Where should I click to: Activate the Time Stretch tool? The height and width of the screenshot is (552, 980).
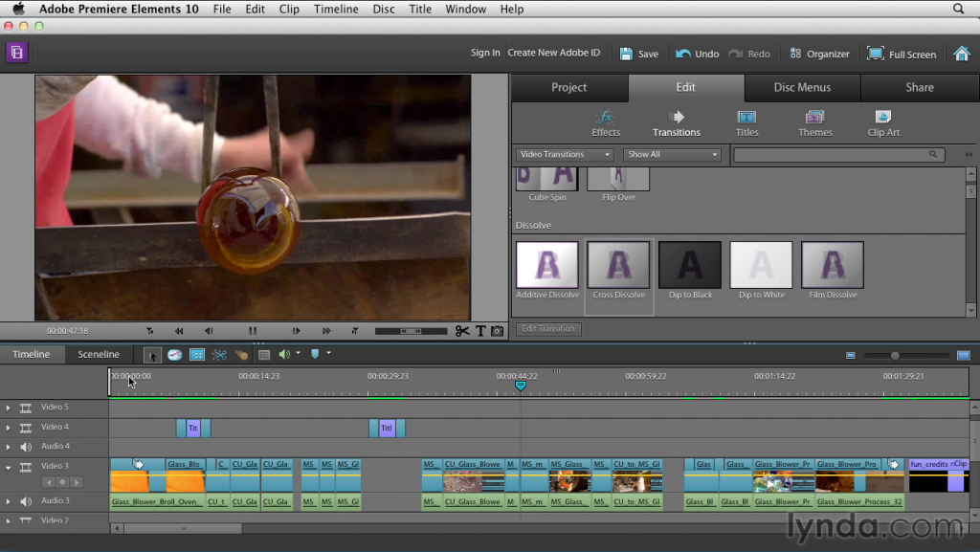[x=174, y=355]
